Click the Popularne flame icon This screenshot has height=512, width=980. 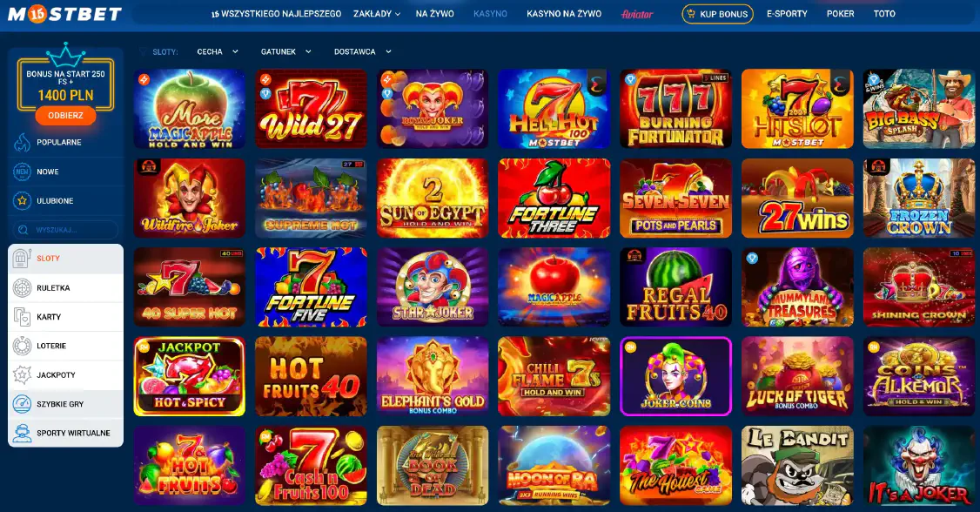[22, 143]
